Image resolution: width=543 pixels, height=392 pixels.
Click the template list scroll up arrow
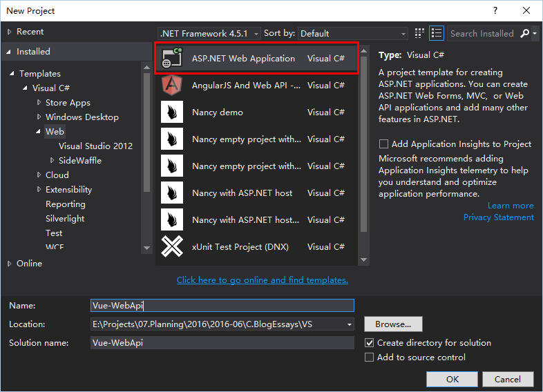pos(363,51)
